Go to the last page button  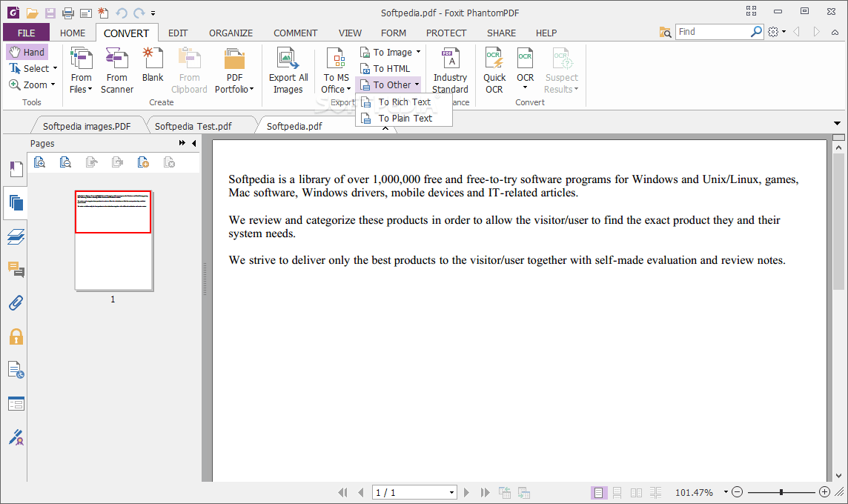485,493
